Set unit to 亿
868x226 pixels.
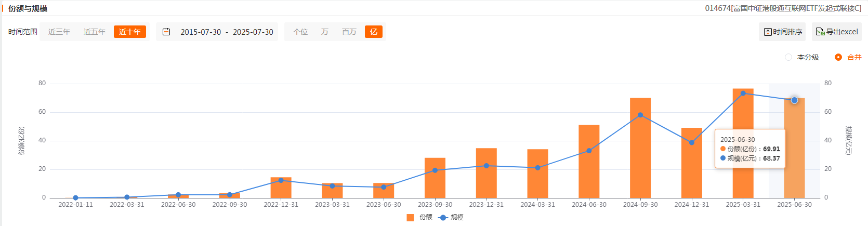click(x=374, y=32)
